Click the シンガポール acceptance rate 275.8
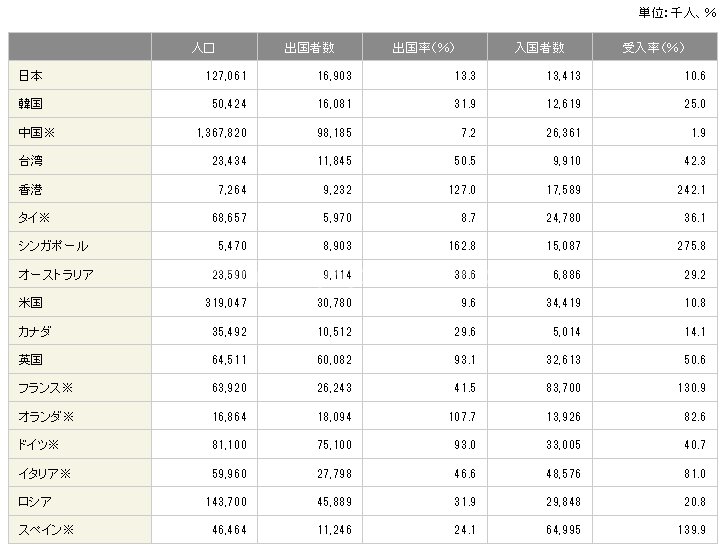The height and width of the screenshot is (554, 728). [692, 246]
